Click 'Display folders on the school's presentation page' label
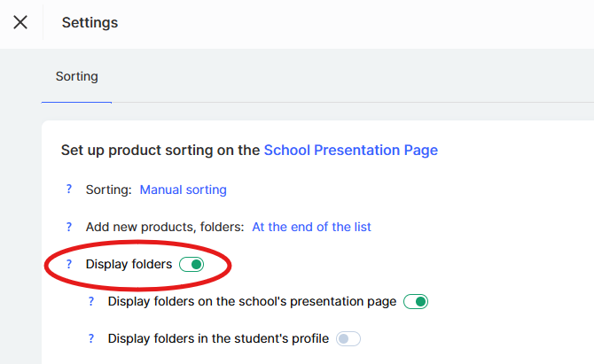594x364 pixels. click(x=252, y=301)
